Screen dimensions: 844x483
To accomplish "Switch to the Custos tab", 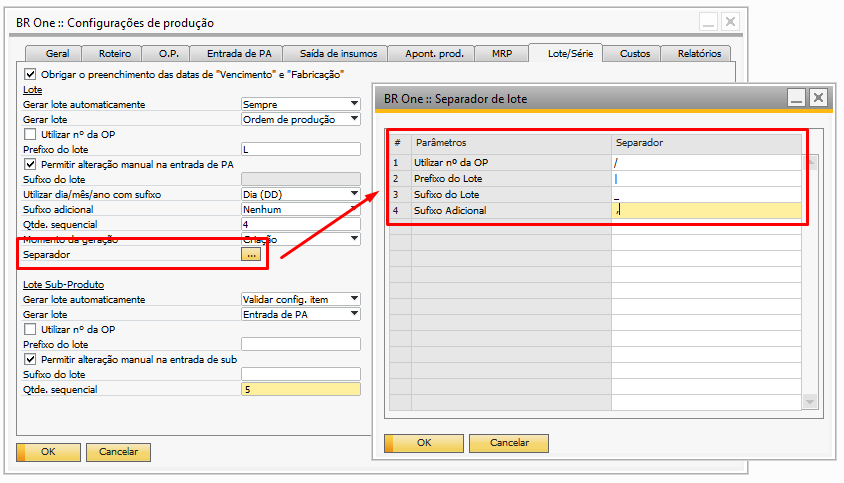I will 635,54.
